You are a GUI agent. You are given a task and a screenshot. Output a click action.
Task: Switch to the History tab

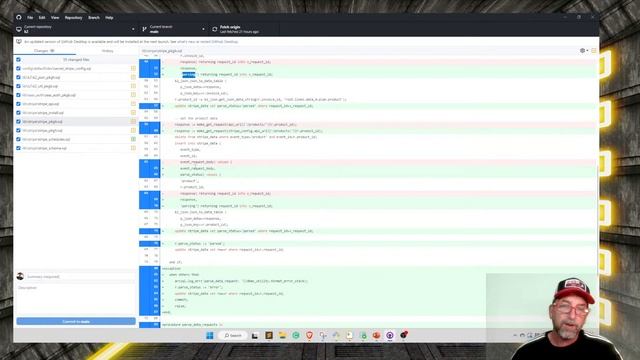(107, 51)
